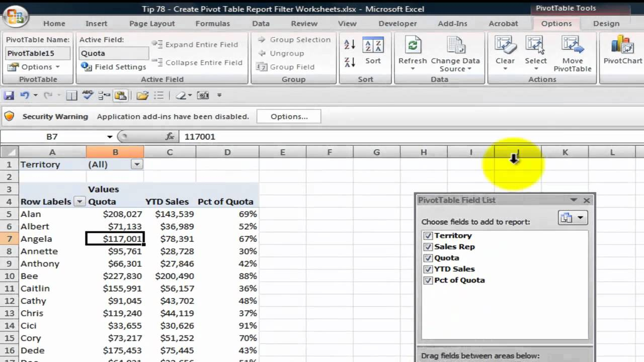Toggle the Pct of Quota checkbox
Viewport: 644px width, 362px height.
(428, 280)
